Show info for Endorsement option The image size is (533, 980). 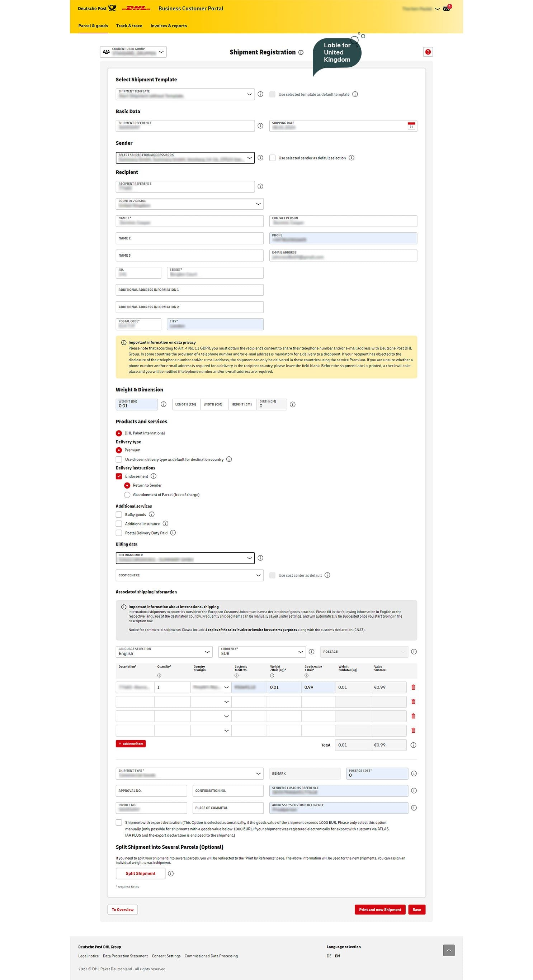154,476
